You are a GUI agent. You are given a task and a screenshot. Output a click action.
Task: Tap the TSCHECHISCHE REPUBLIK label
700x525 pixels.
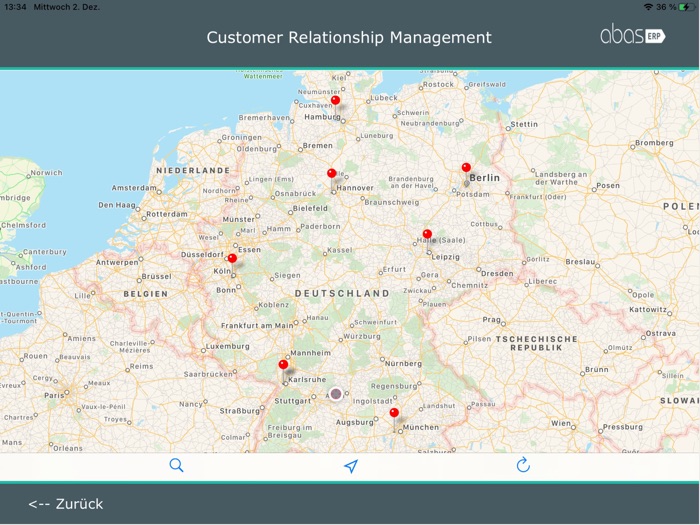pyautogui.click(x=537, y=343)
